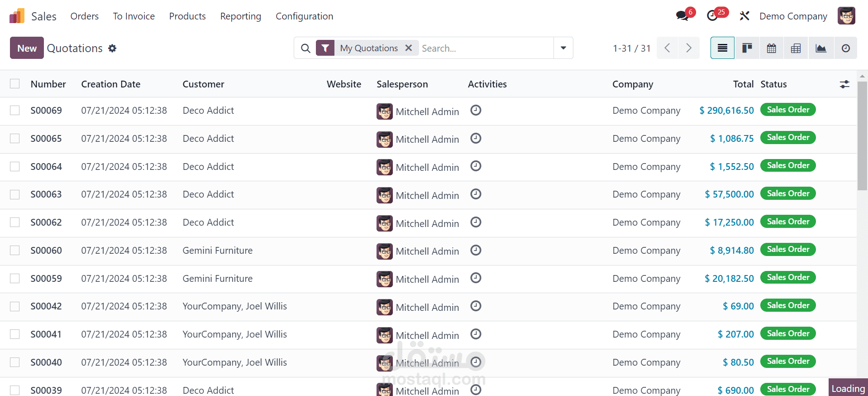The width and height of the screenshot is (868, 396).
Task: Open activity clock for order S00062
Action: point(476,222)
